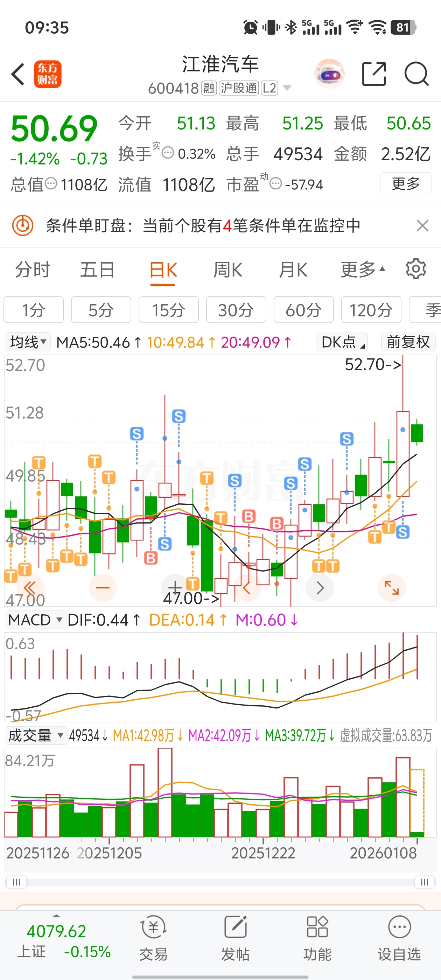This screenshot has width=441, height=980.
Task: Toggle 前复权 adjustment setting
Action: click(x=408, y=342)
